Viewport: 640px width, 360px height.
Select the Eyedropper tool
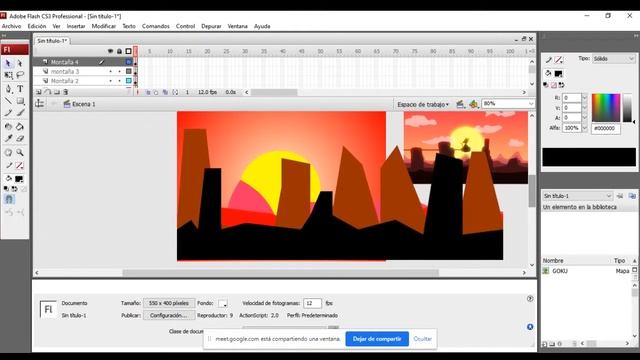point(8,139)
